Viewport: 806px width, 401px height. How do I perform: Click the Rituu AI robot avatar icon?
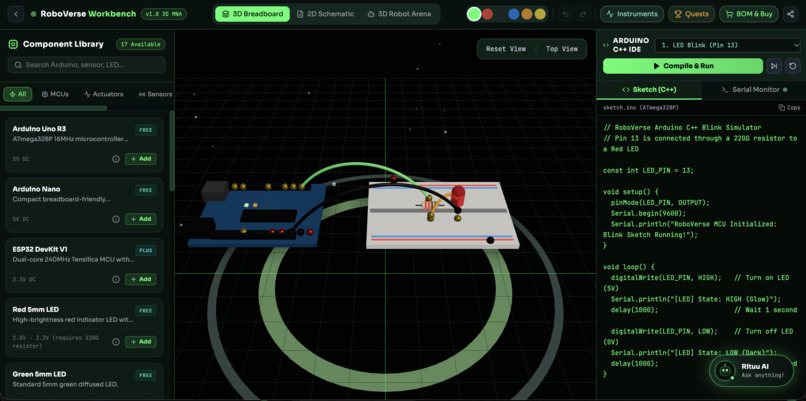click(x=725, y=370)
